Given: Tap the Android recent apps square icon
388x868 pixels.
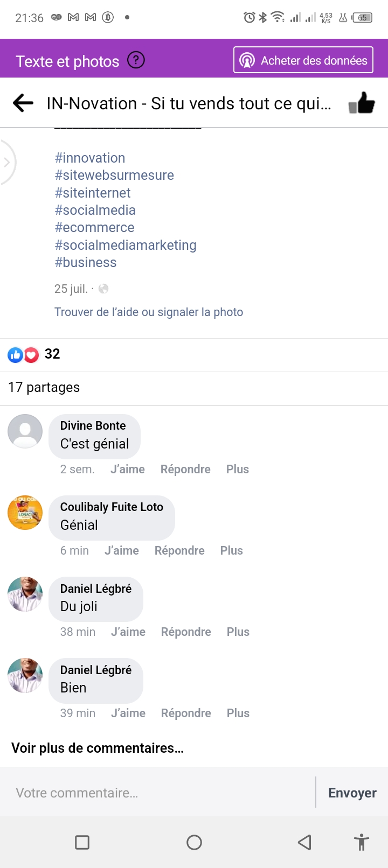Looking at the screenshot, I should (82, 842).
